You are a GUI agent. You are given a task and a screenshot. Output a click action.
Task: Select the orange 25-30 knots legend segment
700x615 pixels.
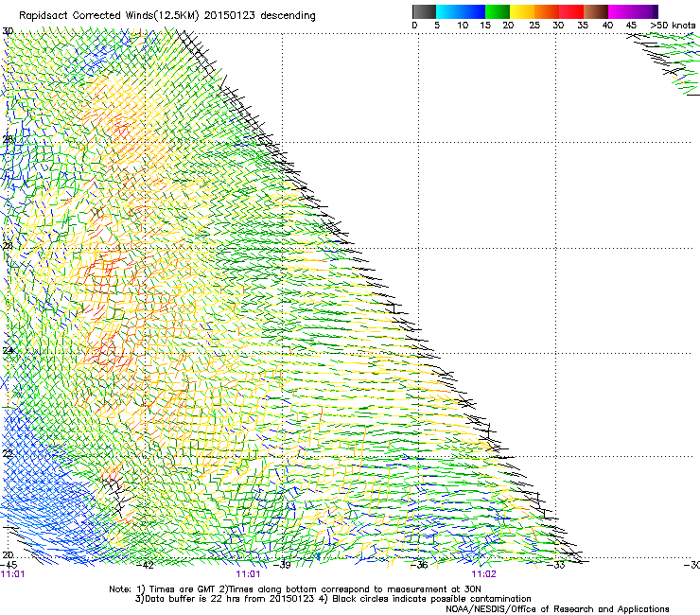click(x=547, y=11)
